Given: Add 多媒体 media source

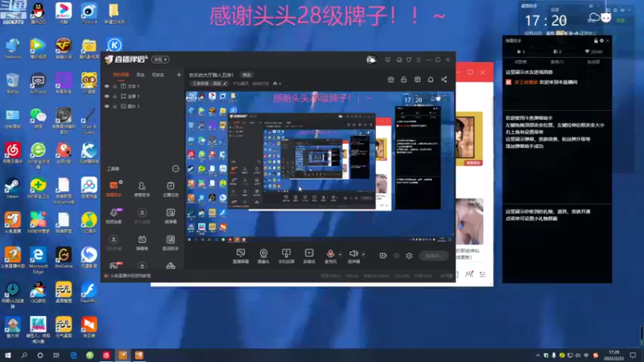Looking at the screenshot, I should tap(309, 256).
